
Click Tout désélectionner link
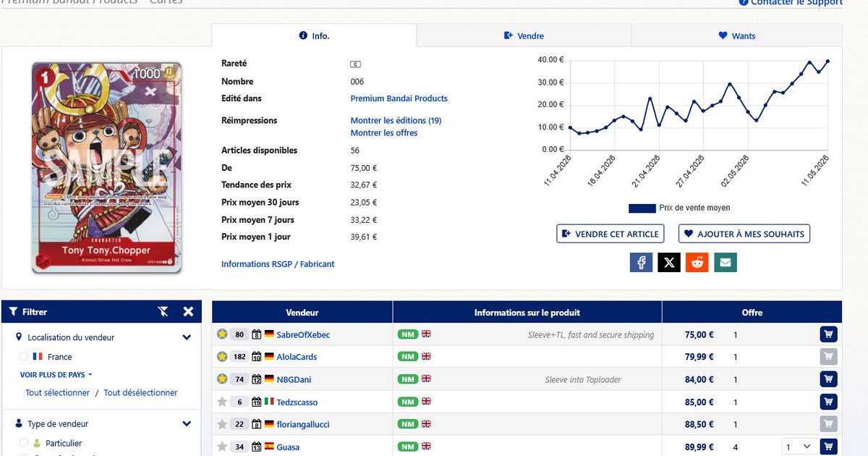point(140,392)
